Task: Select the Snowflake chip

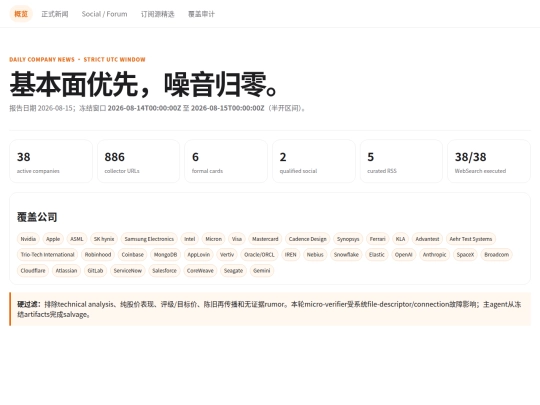Action: pos(346,255)
